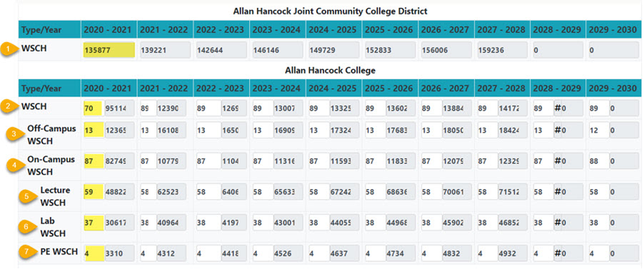Screen dimensions: 644x269
Task: Select PE WSCH 2021 - 2022 percent field
Action: click(x=148, y=253)
